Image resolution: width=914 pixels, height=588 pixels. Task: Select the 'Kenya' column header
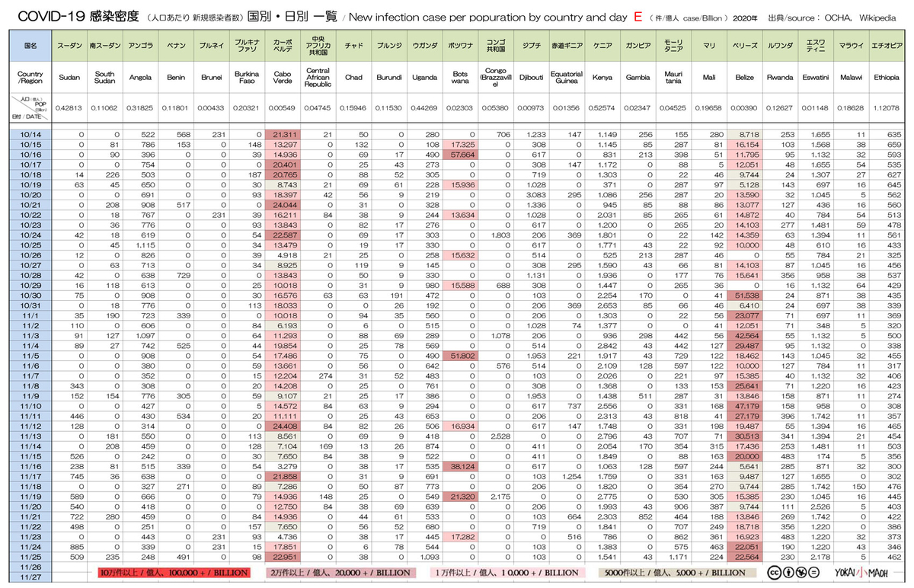click(602, 78)
